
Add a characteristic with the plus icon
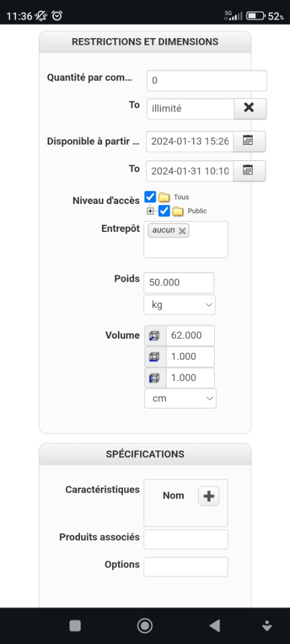pyautogui.click(x=209, y=496)
